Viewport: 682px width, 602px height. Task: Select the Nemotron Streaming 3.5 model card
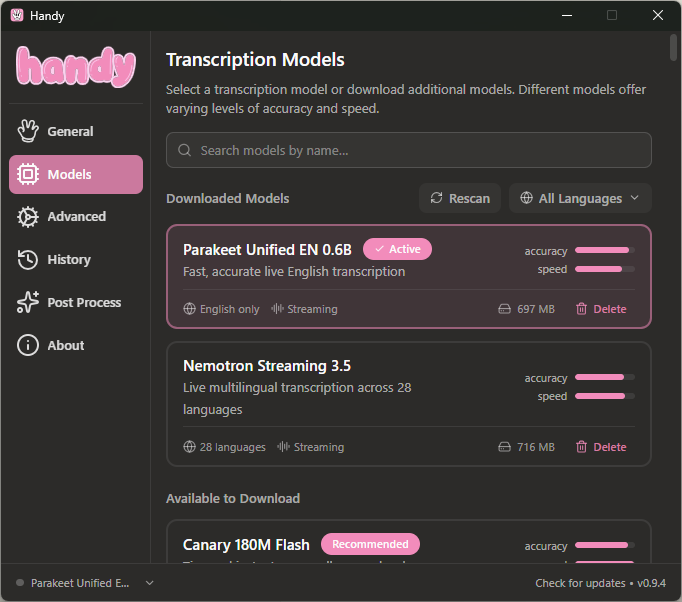pos(408,404)
